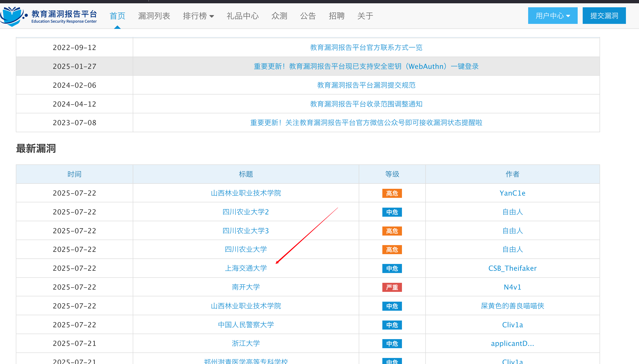Open the 公告 nav item
Screen dimensions: 639x364
[308, 16]
